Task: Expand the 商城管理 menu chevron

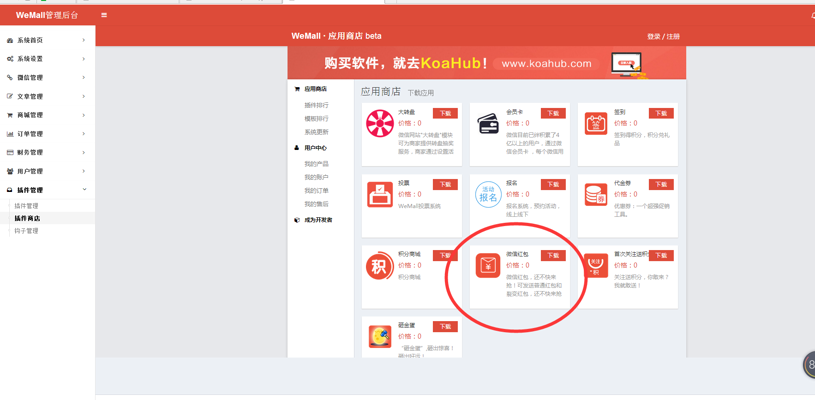Action: (84, 115)
